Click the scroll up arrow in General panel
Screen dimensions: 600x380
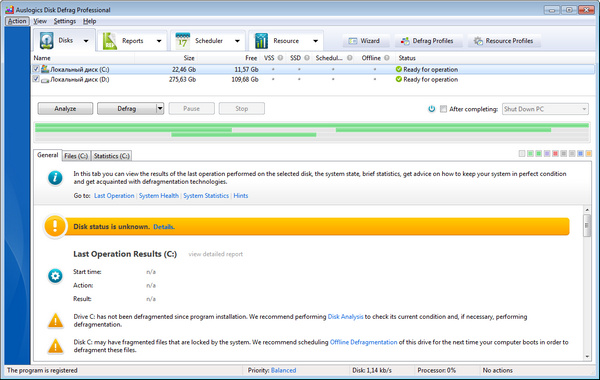pos(587,210)
